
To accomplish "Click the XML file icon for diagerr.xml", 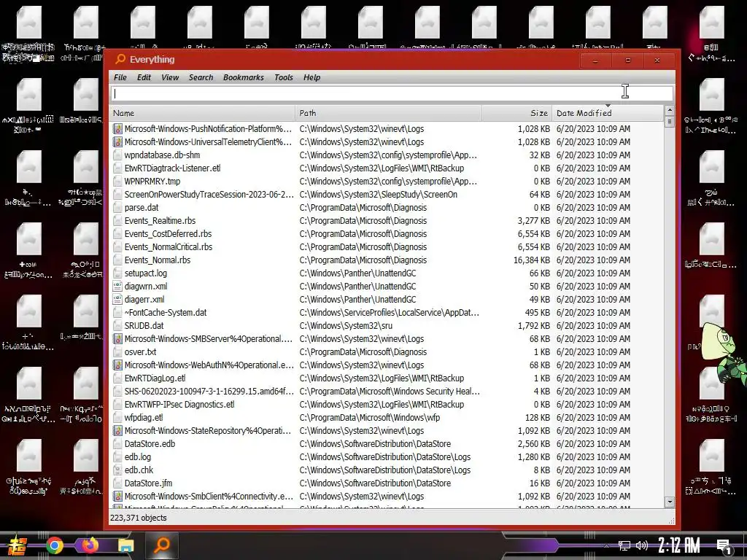I will (117, 299).
